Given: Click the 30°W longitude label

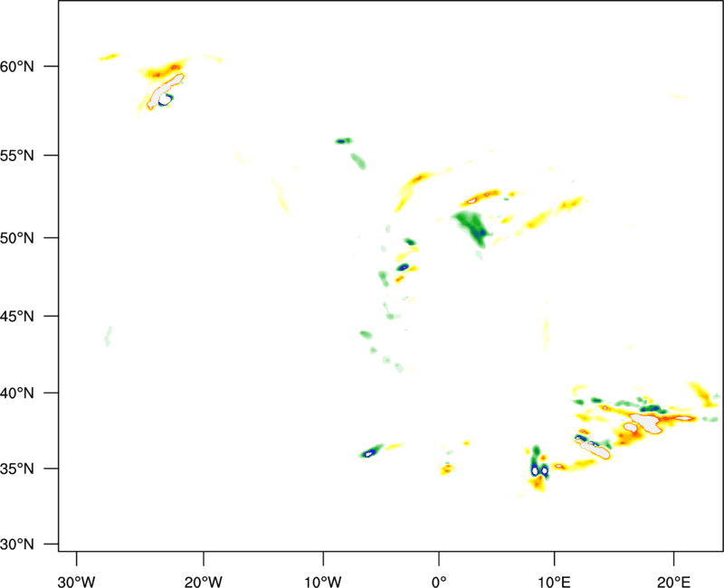Looking at the screenshot, I should [x=76, y=582].
